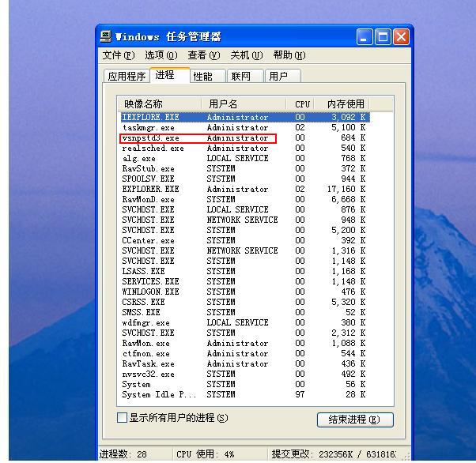Select the System process with 56 K
Image resolution: width=476 pixels, height=463 pixels.
coord(245,385)
